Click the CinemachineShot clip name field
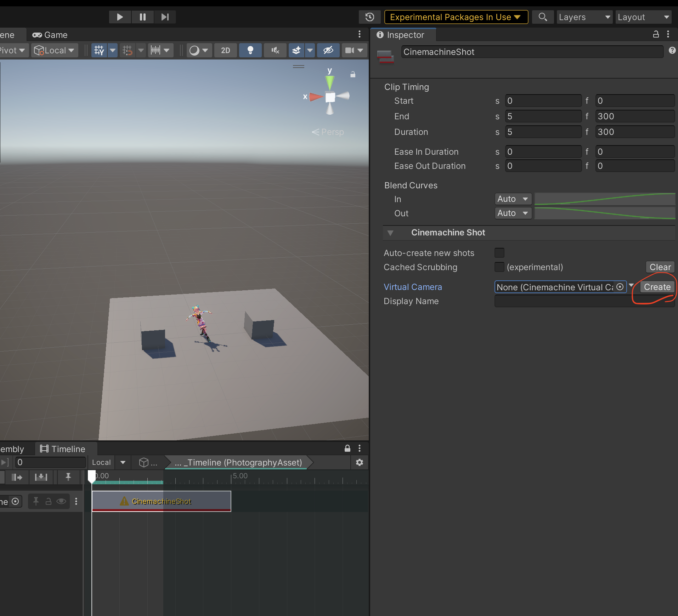The width and height of the screenshot is (678, 616). point(532,52)
